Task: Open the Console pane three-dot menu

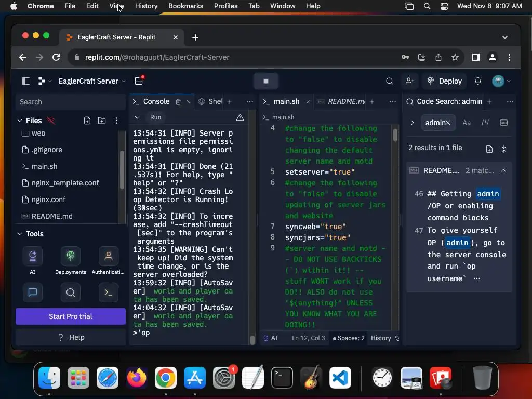Action: (x=250, y=102)
